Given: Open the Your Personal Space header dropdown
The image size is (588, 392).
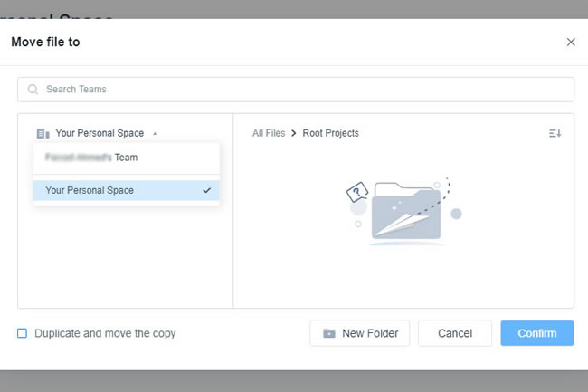Looking at the screenshot, I should [x=100, y=133].
